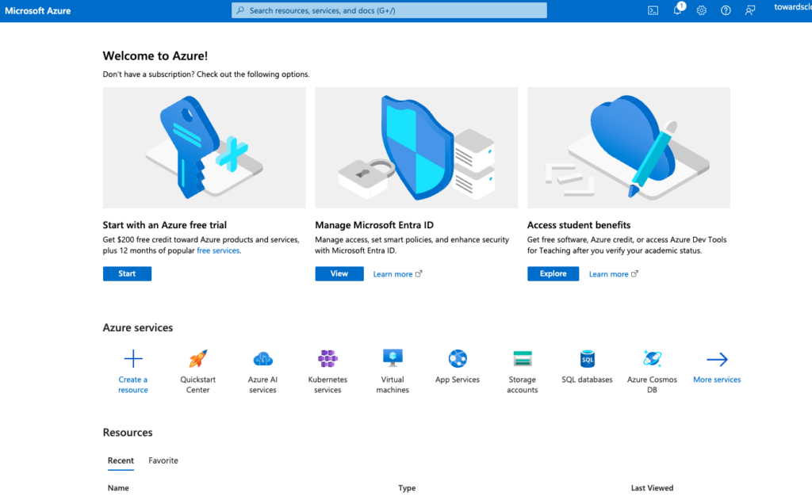The width and height of the screenshot is (812, 504).
Task: Click the View Entra ID button
Action: (339, 273)
